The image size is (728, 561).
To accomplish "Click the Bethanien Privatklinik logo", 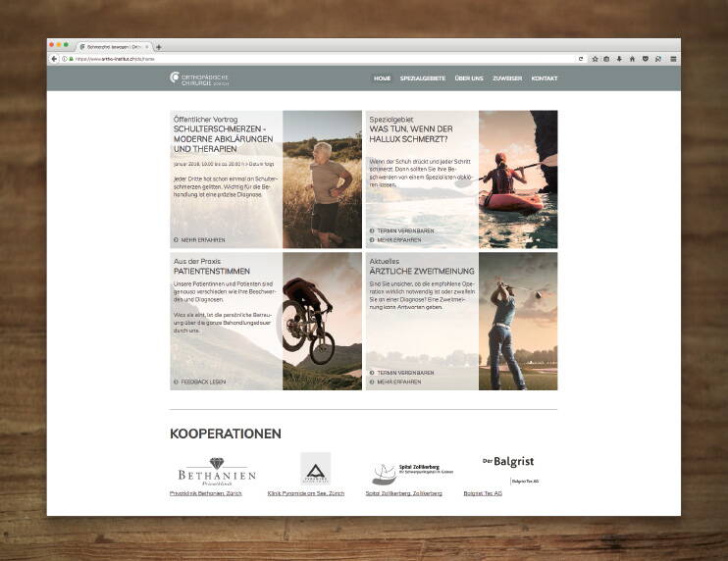I will click(x=217, y=472).
